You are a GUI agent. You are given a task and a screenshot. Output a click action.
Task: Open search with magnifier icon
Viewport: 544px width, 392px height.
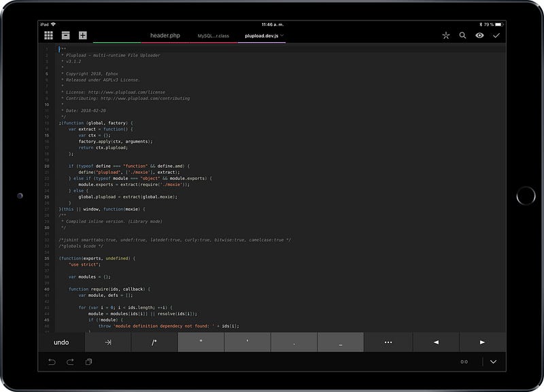tap(463, 35)
